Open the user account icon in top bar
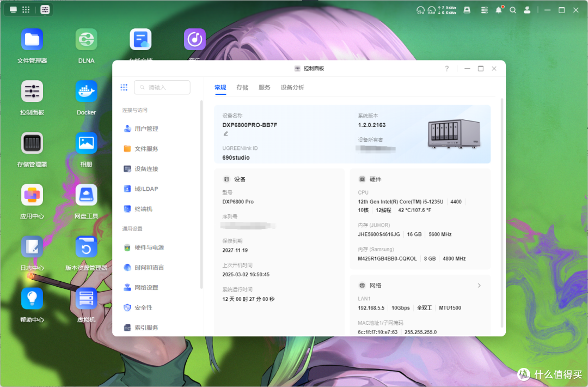Screen dimensions: 588x387 pyautogui.click(x=527, y=10)
